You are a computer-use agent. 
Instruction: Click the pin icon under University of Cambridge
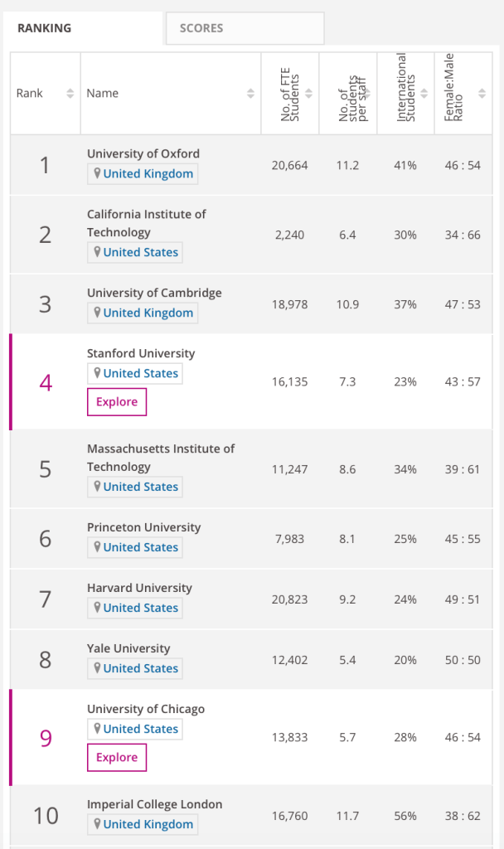pos(97,313)
